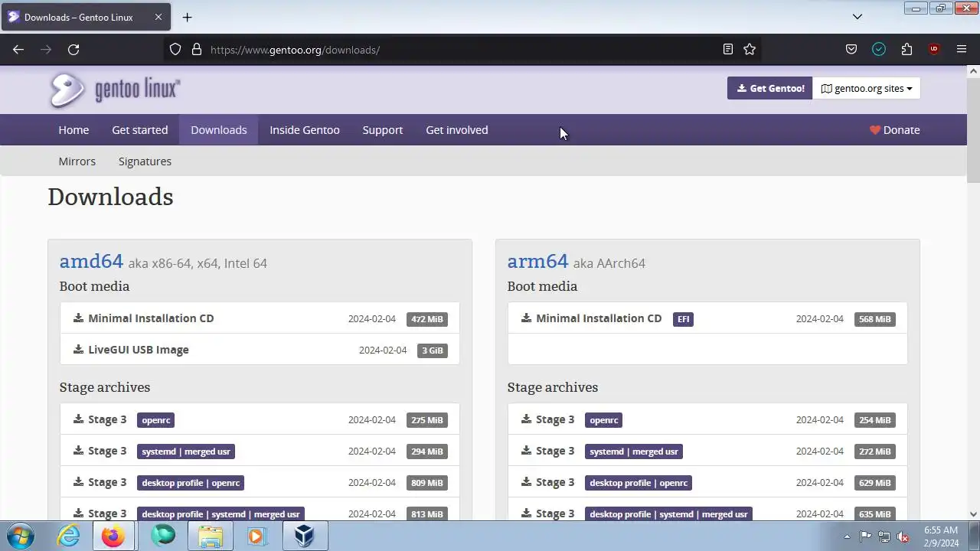980x551 pixels.
Task: Toggle Reader View icon in address bar
Action: click(x=728, y=50)
